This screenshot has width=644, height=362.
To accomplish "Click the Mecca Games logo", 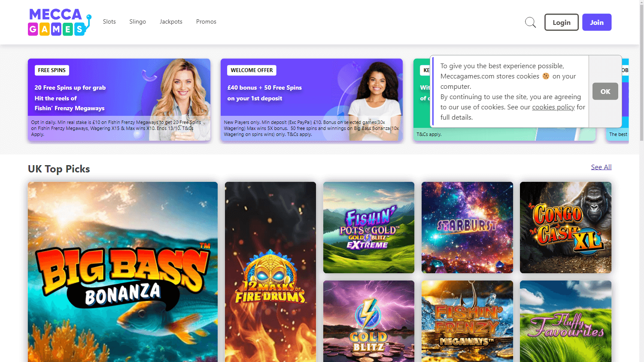I will click(x=60, y=22).
